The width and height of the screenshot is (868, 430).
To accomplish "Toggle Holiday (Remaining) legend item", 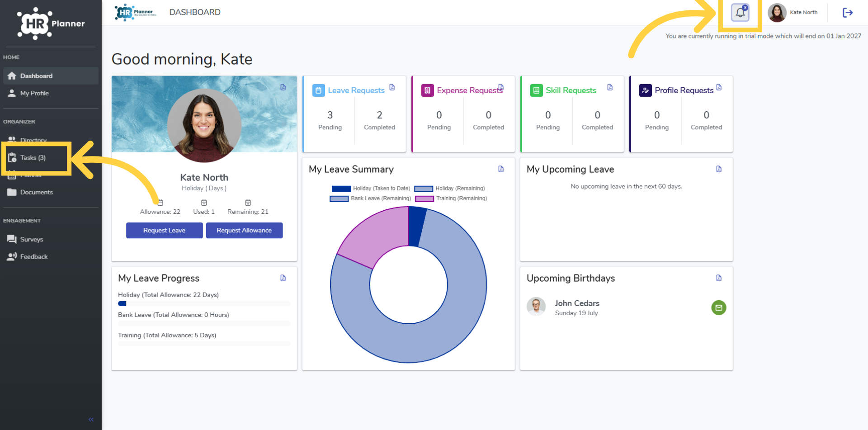I will [449, 189].
